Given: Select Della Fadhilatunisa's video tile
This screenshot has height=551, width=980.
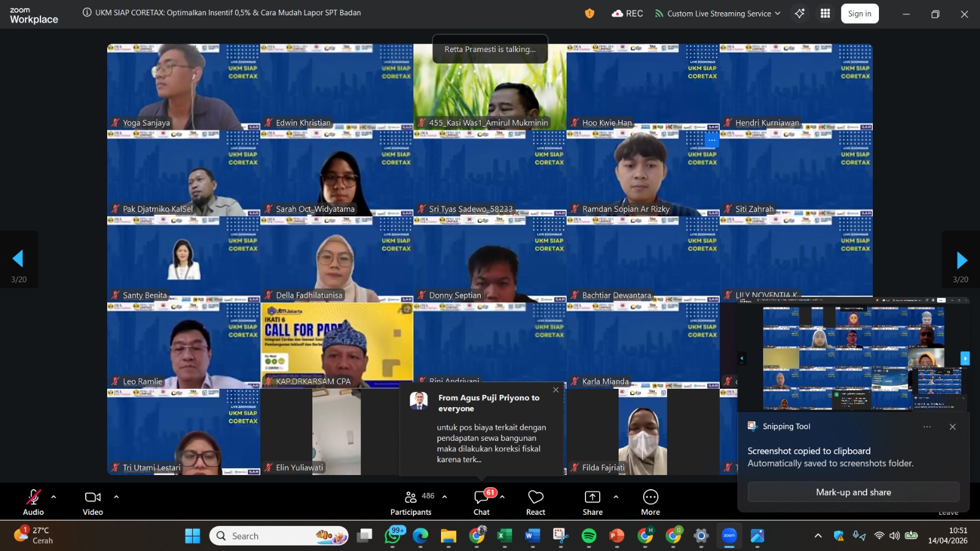Looking at the screenshot, I should (x=337, y=259).
